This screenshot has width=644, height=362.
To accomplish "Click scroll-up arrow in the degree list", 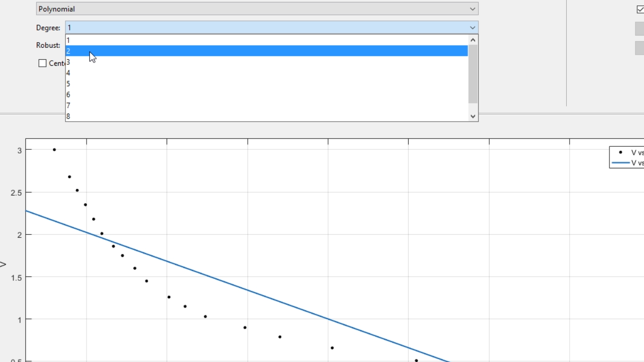I will point(473,40).
